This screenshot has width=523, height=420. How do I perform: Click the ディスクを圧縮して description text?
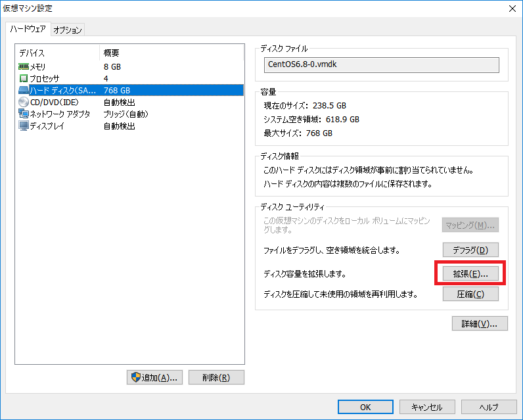(x=340, y=294)
